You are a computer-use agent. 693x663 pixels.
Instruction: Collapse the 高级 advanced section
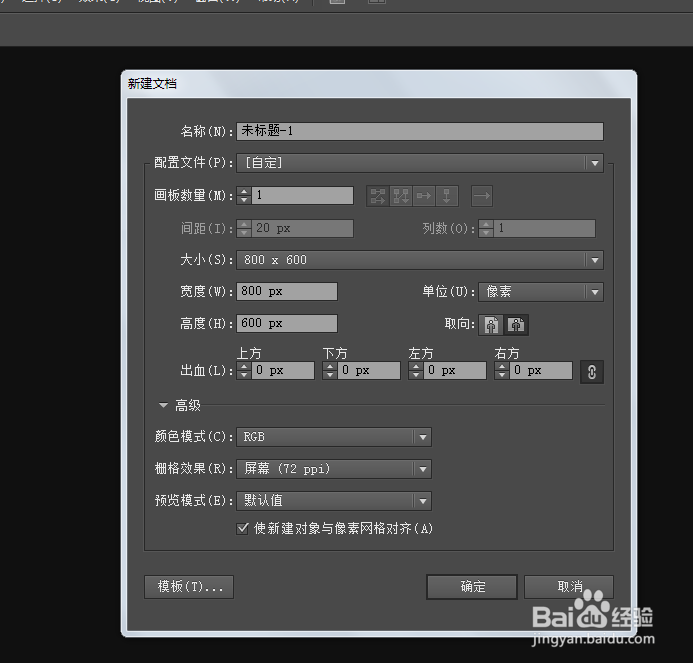[163, 405]
